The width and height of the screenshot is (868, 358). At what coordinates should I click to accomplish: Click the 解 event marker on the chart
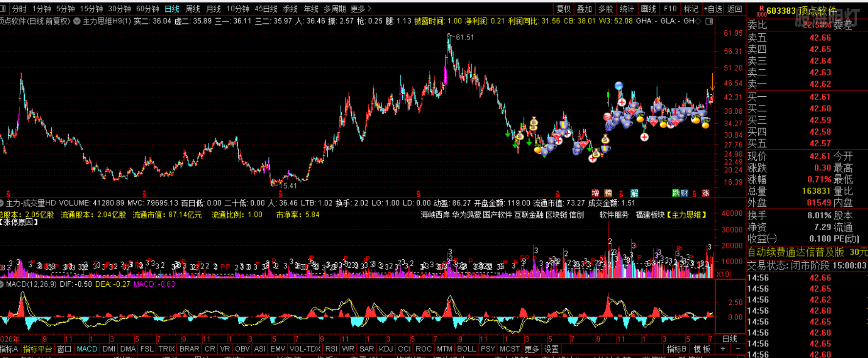pyautogui.click(x=634, y=193)
